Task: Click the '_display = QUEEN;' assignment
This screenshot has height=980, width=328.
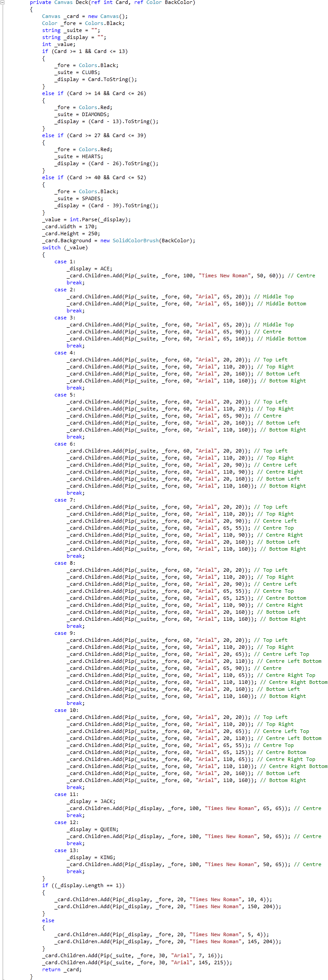Action: pos(93,829)
